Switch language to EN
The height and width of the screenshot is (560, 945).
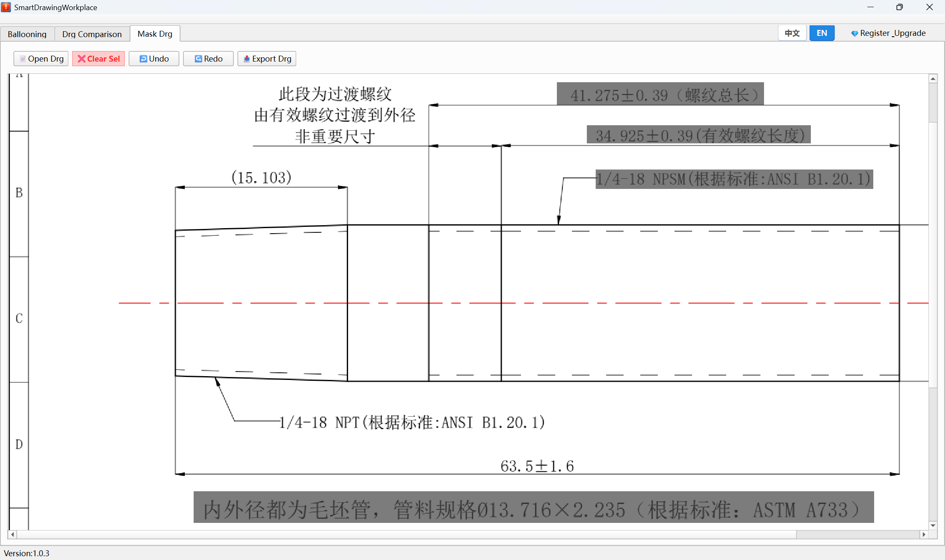(x=822, y=33)
